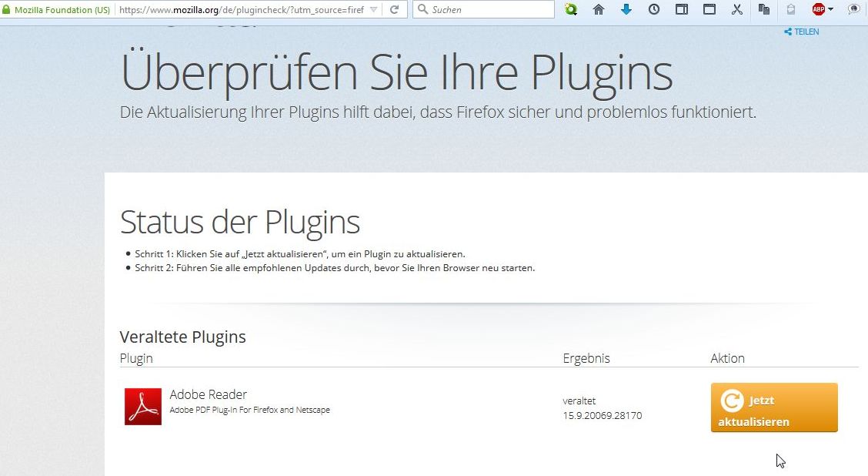Toggle the sidebar panel icon
The height and width of the screenshot is (476, 868).
pos(682,9)
